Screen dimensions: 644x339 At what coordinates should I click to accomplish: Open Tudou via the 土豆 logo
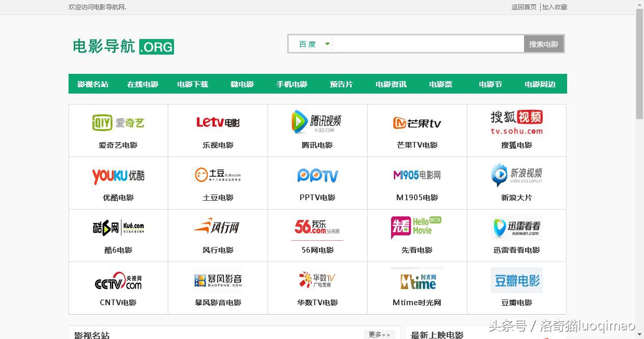pos(217,175)
